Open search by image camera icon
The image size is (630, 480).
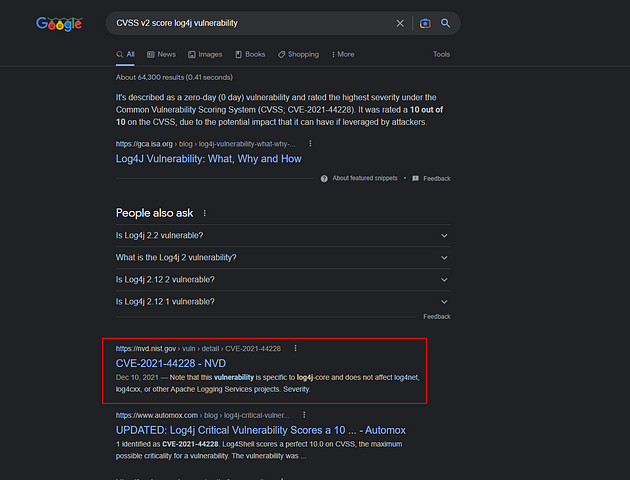(x=425, y=23)
